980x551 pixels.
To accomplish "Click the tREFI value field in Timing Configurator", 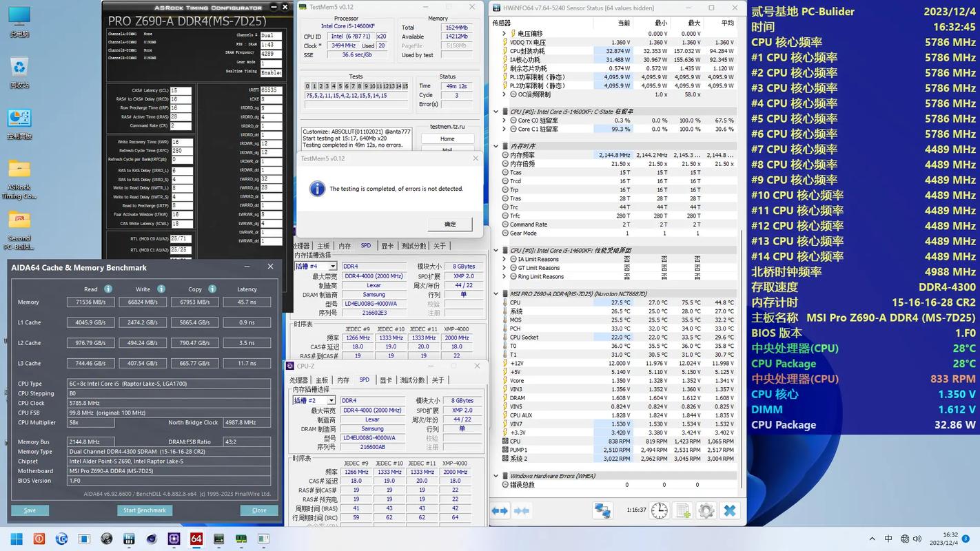I will point(271,90).
